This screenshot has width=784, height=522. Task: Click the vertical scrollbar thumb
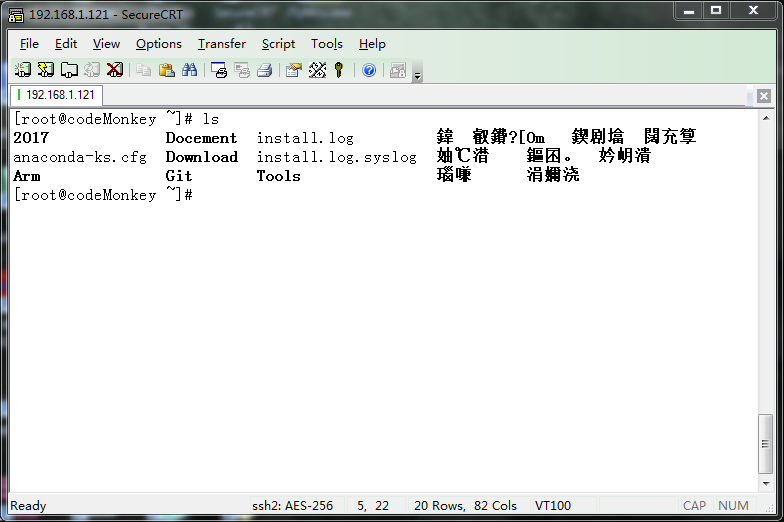pos(766,444)
